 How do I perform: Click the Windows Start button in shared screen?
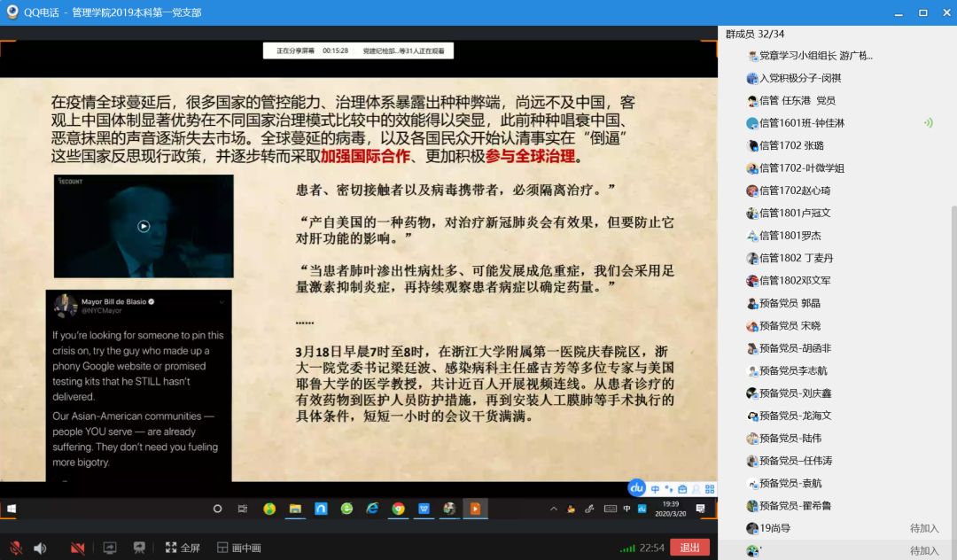pyautogui.click(x=12, y=509)
